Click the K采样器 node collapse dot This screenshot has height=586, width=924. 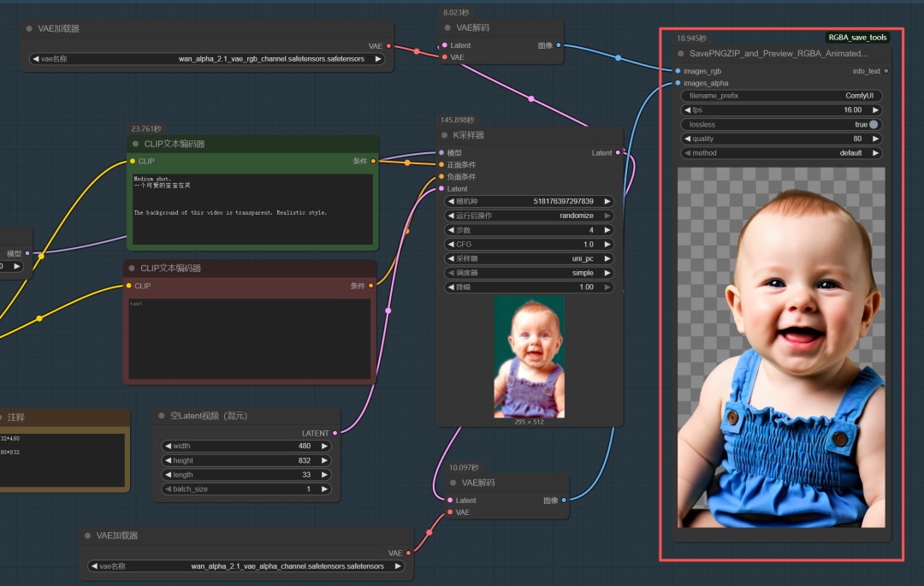coord(445,135)
